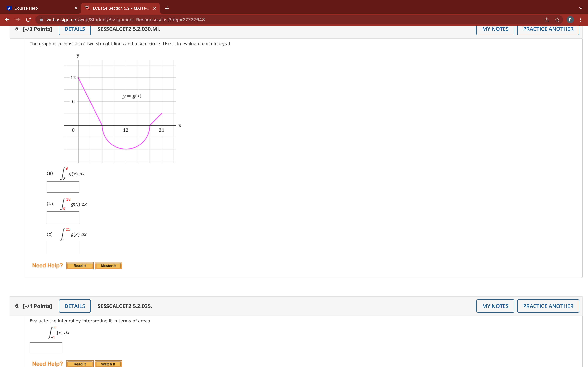The image size is (588, 367).
Task: Expand DETAILS for problem 6
Action: [x=75, y=306]
